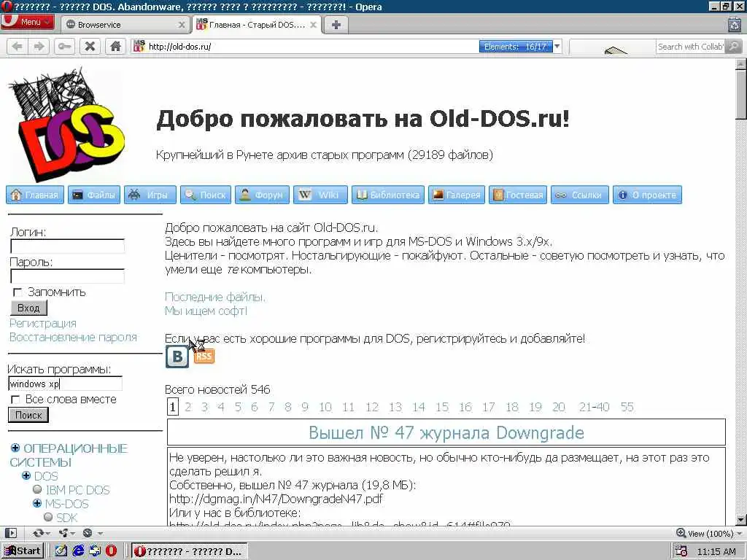Viewport: 747px width, 560px height.
Task: Open the Гостевая navigation menu item
Action: (518, 195)
